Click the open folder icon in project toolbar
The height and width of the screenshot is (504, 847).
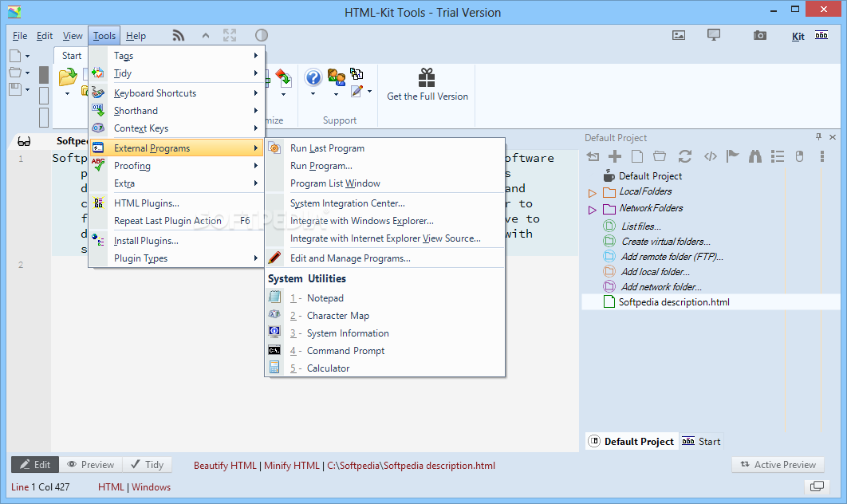(660, 156)
